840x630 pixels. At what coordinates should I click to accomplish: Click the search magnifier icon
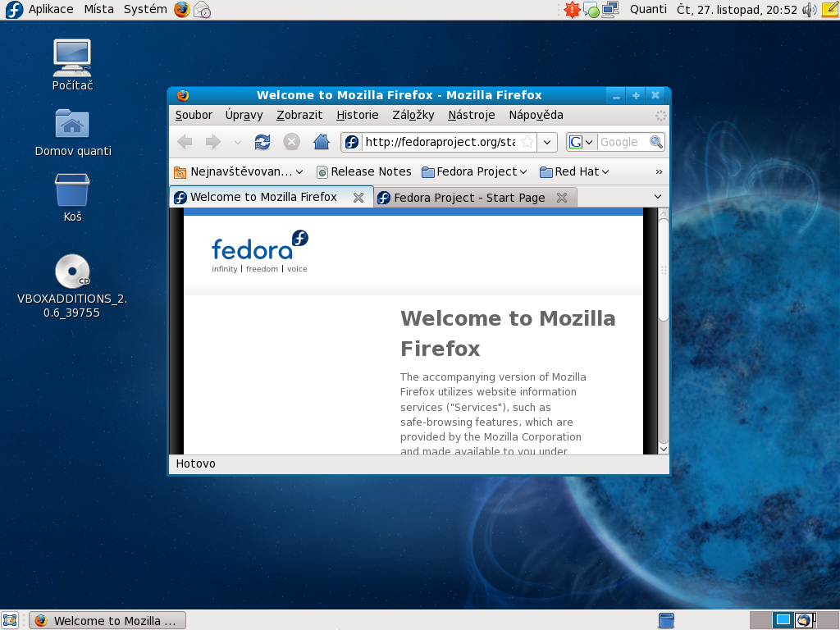point(656,142)
